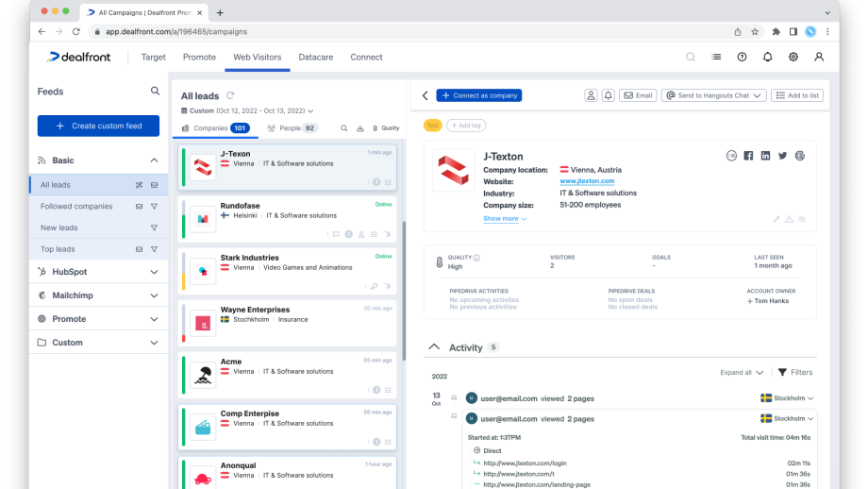
Task: Collapse the Activity section
Action: [x=434, y=347]
